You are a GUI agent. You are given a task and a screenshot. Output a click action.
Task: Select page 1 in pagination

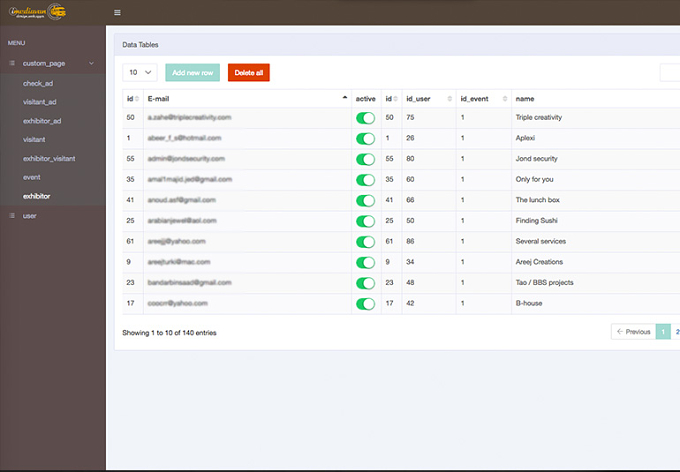[663, 331]
